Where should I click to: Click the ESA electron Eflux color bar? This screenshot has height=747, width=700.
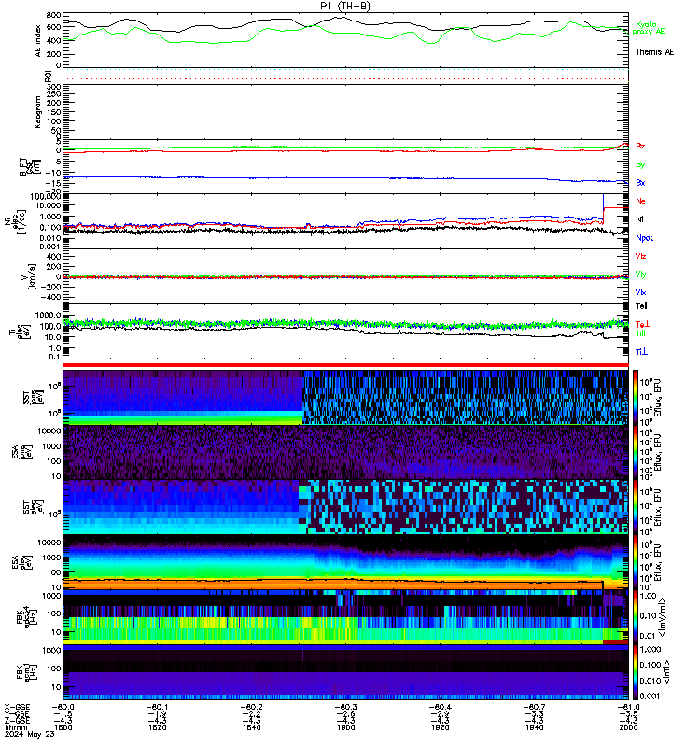click(x=636, y=562)
